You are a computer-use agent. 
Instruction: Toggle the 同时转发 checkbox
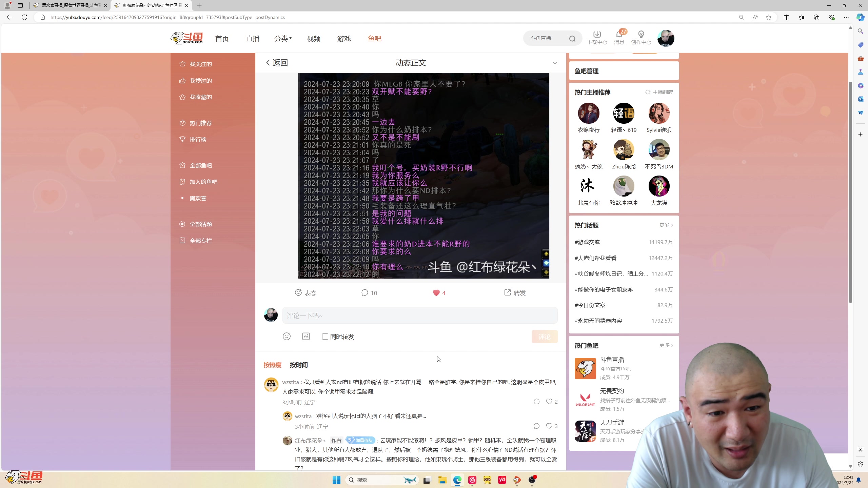click(325, 337)
